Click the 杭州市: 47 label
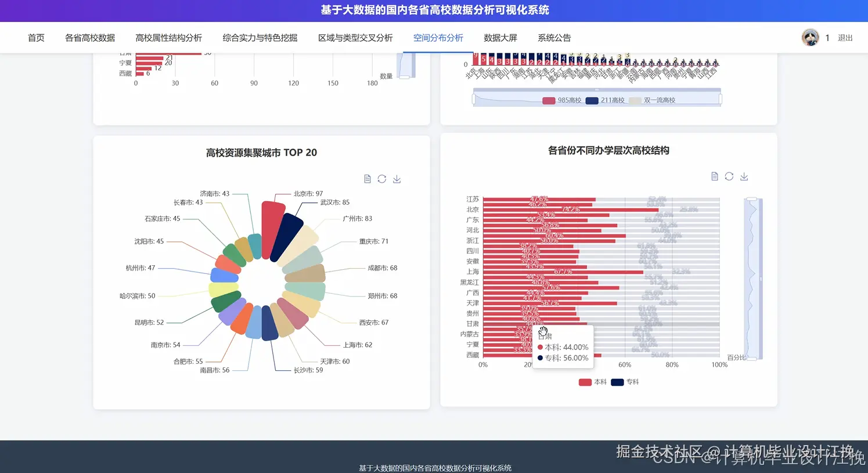This screenshot has width=868, height=473. coord(141,268)
